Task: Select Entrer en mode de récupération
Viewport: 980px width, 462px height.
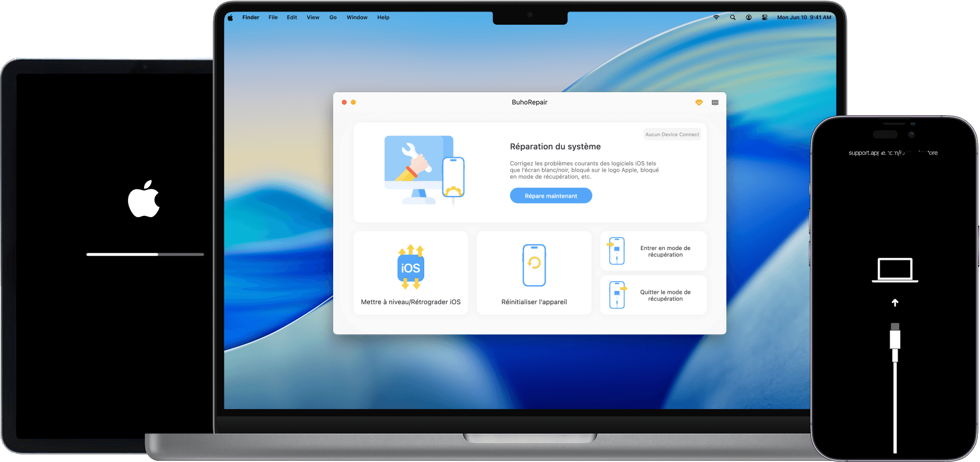Action: coord(665,251)
